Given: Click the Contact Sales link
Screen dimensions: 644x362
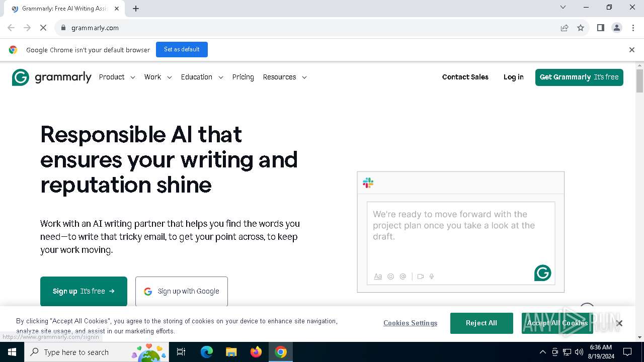Looking at the screenshot, I should (x=465, y=77).
